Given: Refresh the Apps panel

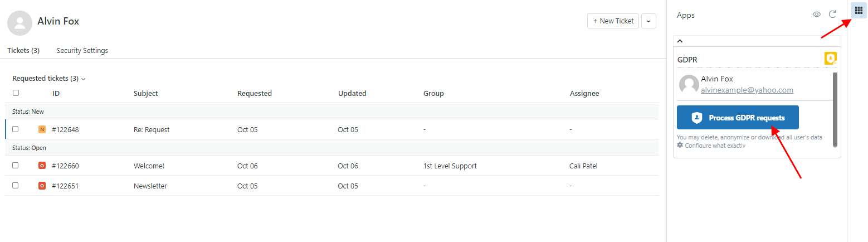Looking at the screenshot, I should 832,14.
